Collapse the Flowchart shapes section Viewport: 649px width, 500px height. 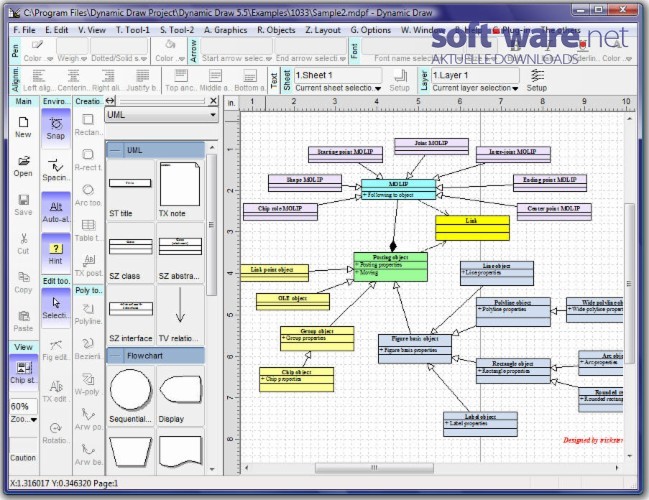[115, 356]
